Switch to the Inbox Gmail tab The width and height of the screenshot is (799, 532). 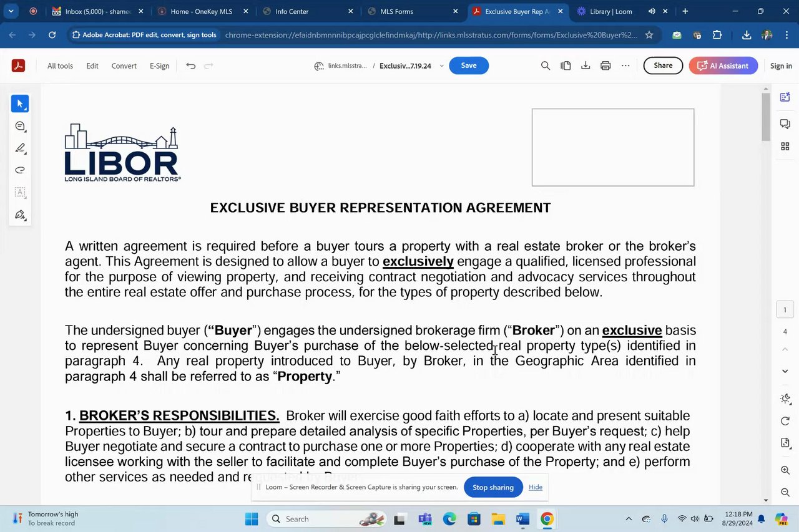[97, 11]
